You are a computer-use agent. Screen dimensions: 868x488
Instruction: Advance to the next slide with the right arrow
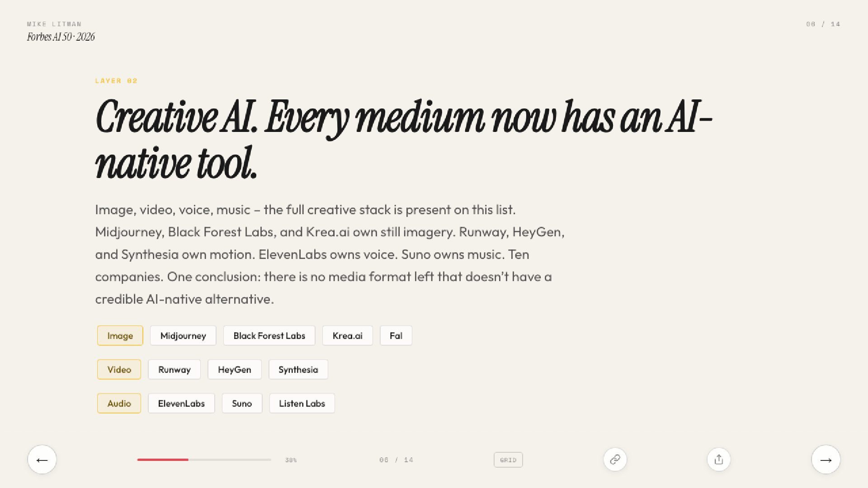(x=826, y=460)
